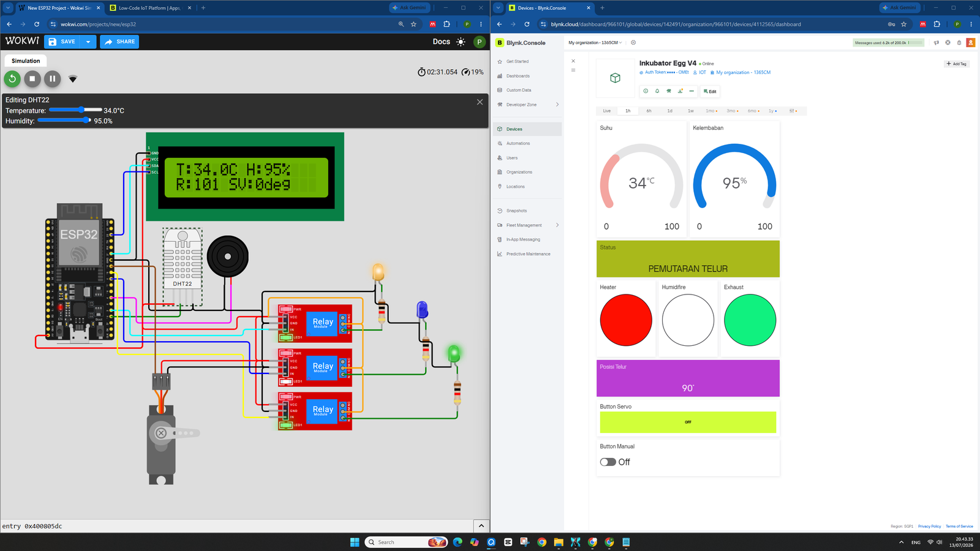Open File Explorer from the taskbar
The image size is (980, 551).
[559, 542]
